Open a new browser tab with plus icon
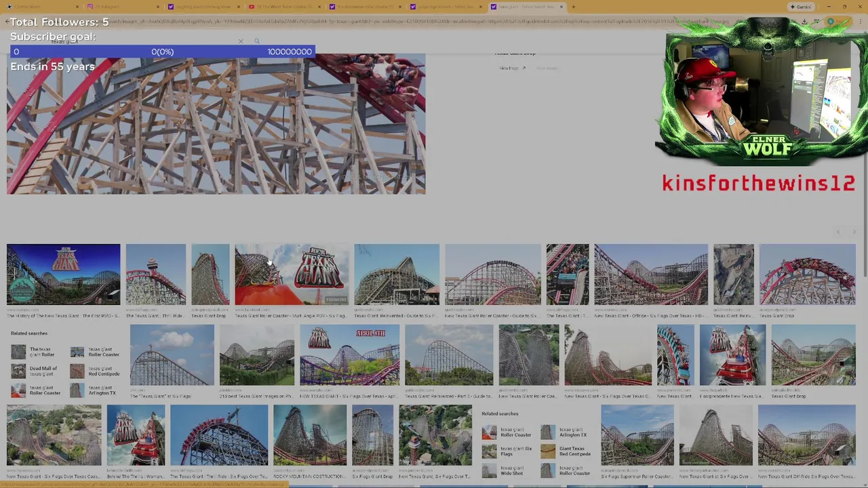This screenshot has height=488, width=868. click(x=573, y=7)
